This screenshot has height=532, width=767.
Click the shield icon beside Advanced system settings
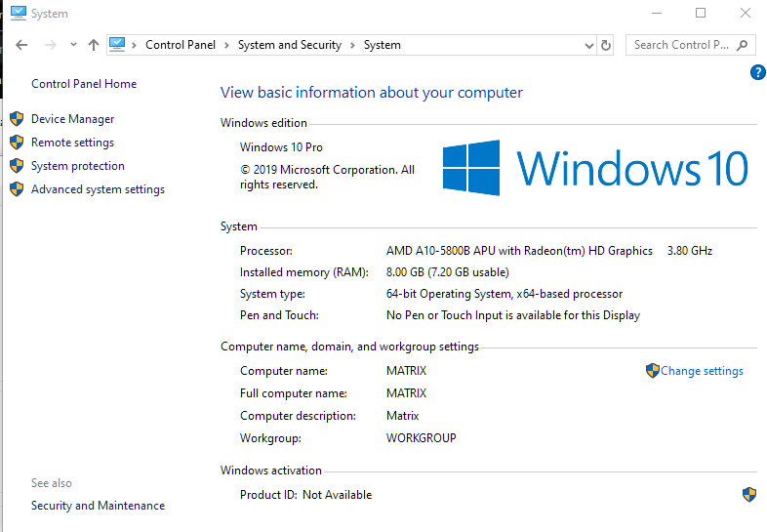(17, 189)
